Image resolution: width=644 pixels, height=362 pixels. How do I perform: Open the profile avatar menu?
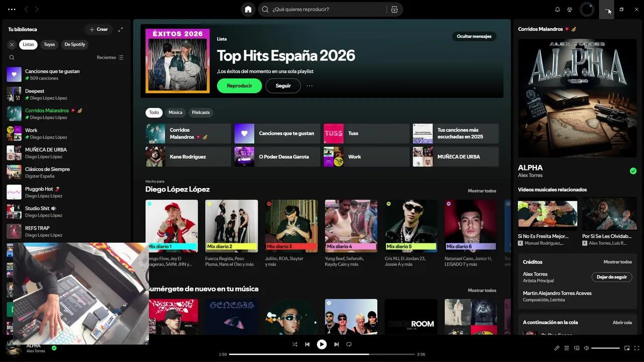pyautogui.click(x=587, y=9)
